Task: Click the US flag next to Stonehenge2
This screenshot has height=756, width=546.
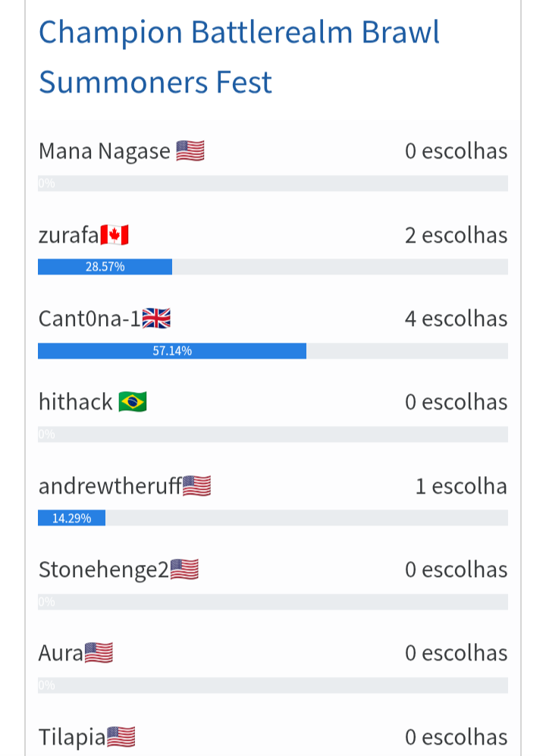Action: coord(184,569)
